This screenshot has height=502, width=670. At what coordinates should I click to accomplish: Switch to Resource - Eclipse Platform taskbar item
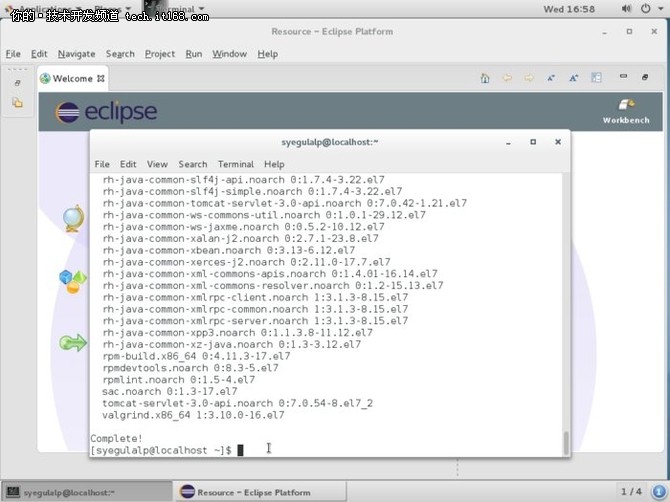click(x=259, y=492)
